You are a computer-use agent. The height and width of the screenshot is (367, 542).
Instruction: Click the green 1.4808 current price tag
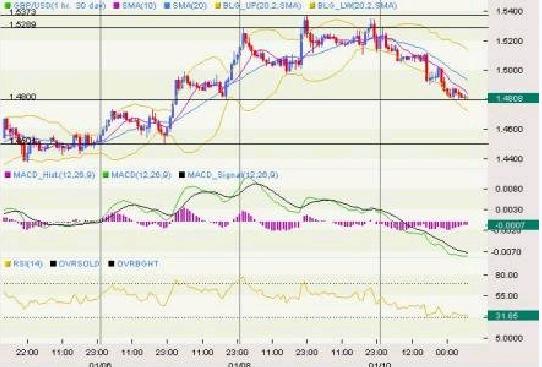[513, 98]
